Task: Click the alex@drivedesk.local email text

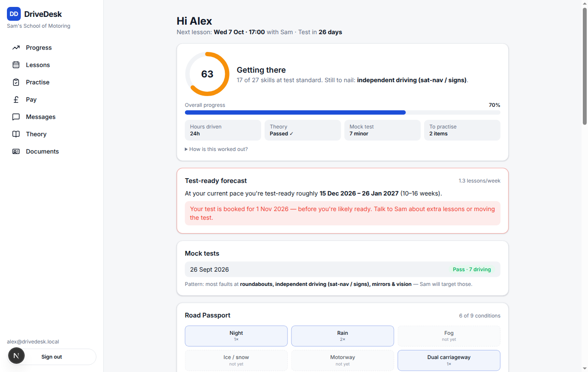Action: pyautogui.click(x=33, y=342)
